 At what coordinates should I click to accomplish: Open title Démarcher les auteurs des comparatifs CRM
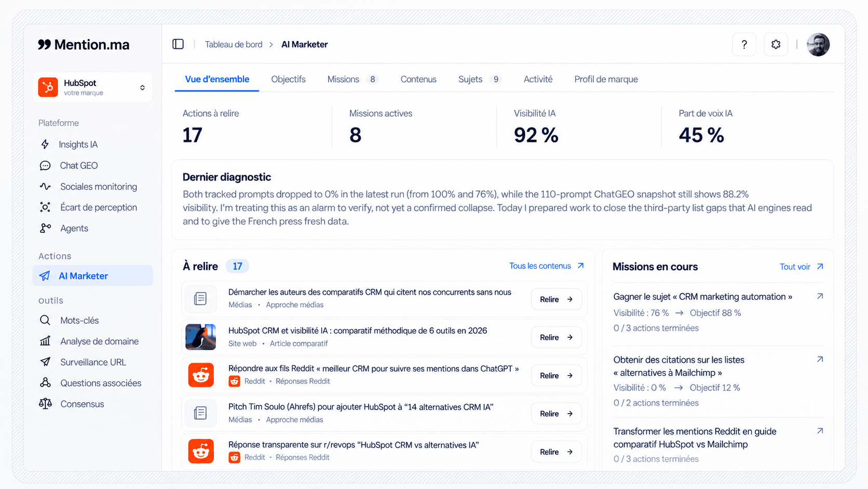[x=370, y=292]
